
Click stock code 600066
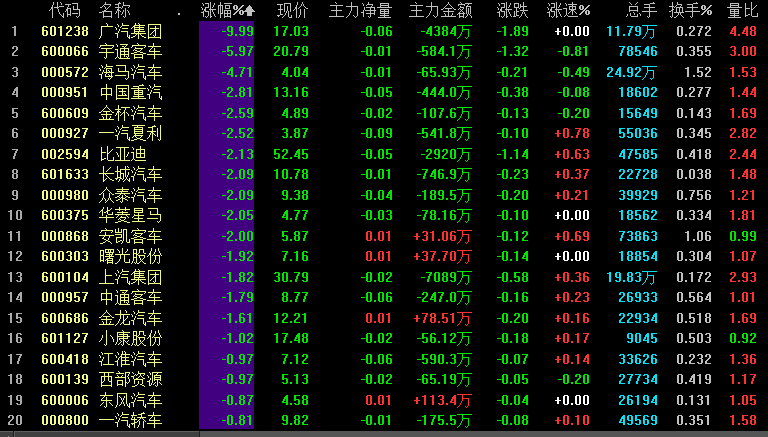pos(65,51)
